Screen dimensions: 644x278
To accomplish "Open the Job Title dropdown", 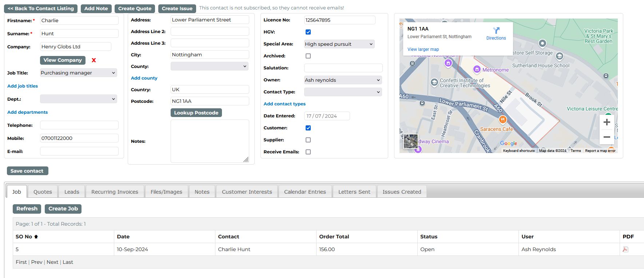I will tap(79, 73).
